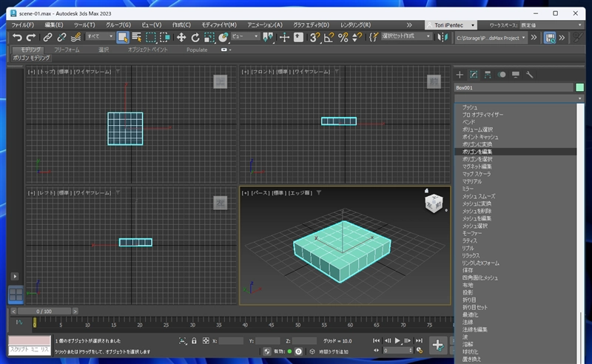Screen dimensions: 592x364
Task: Open the selection filter すべて dropdown
Action: 100,36
